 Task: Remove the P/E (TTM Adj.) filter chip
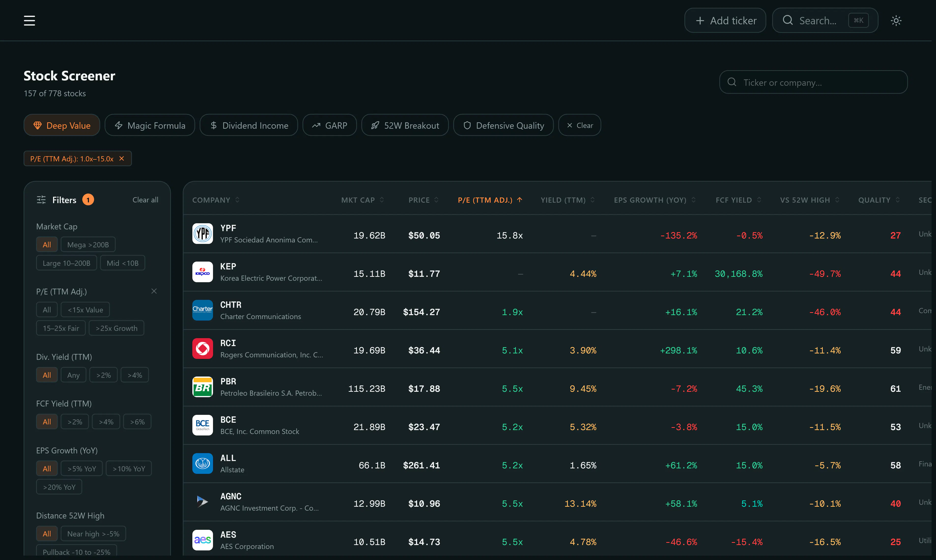coord(122,158)
